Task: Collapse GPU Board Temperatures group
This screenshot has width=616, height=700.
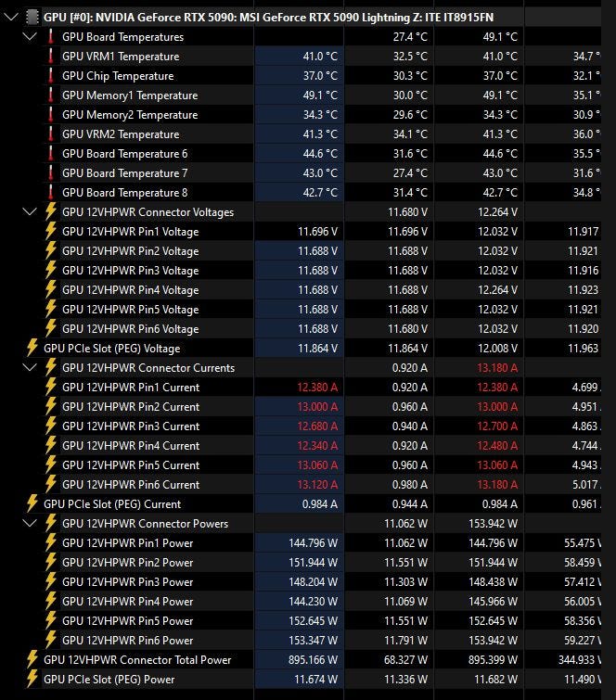Action: click(x=30, y=36)
